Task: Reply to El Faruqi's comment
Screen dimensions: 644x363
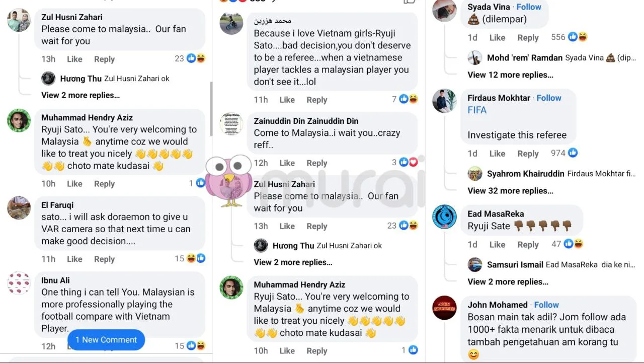Action: click(104, 259)
